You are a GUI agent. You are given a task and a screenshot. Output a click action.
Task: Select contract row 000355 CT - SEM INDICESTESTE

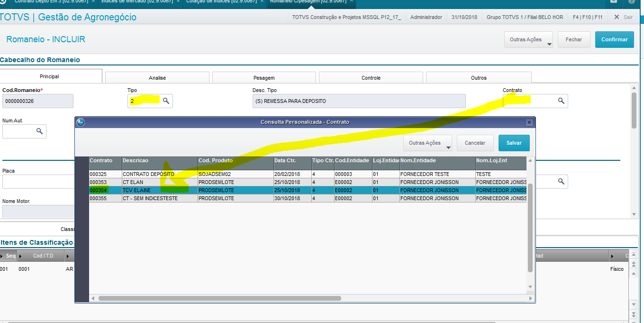308,198
